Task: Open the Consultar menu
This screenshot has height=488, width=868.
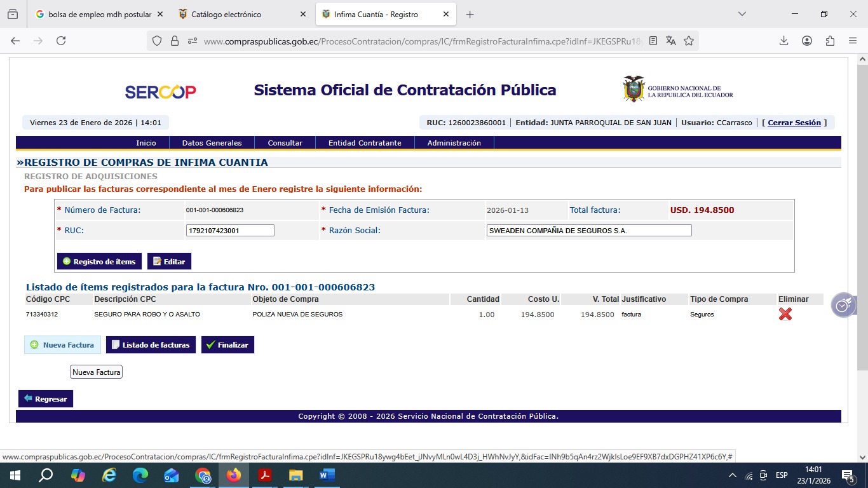Action: 285,143
